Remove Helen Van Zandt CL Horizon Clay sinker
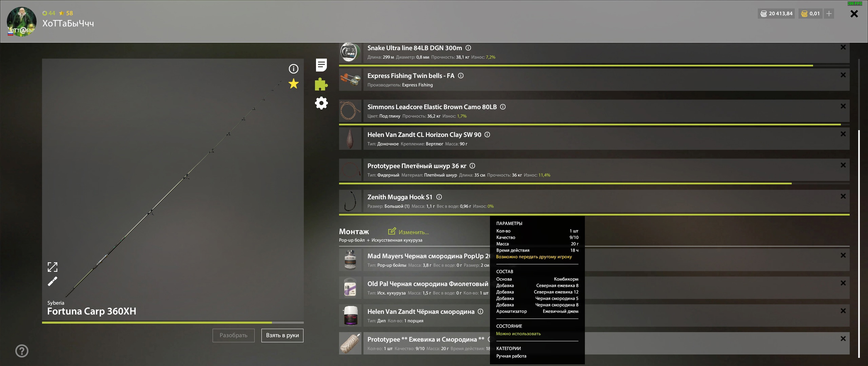 (843, 134)
